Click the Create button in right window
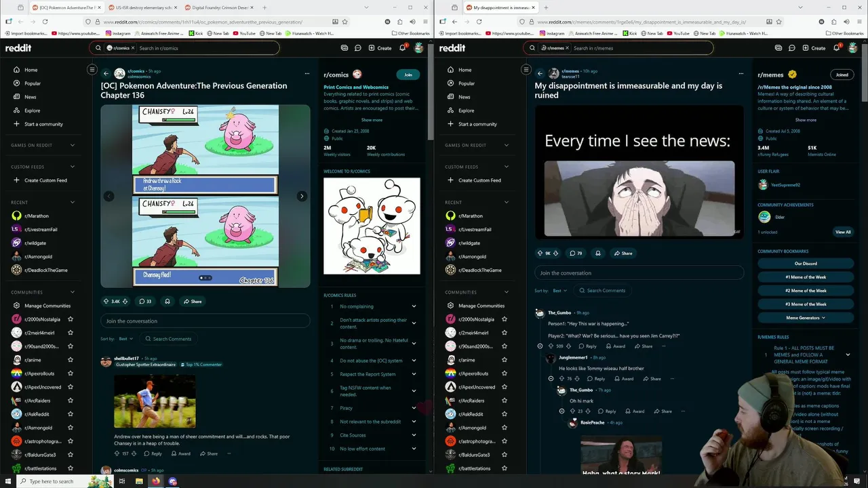 [814, 48]
